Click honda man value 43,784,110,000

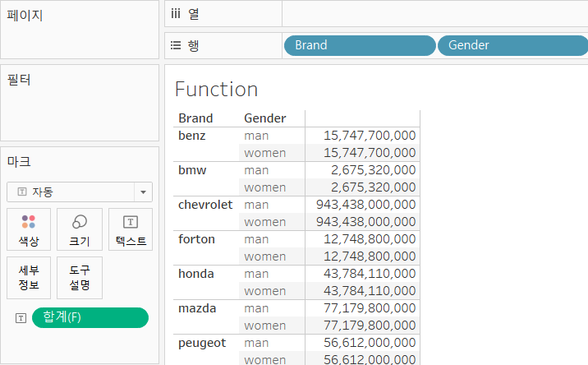click(x=370, y=274)
